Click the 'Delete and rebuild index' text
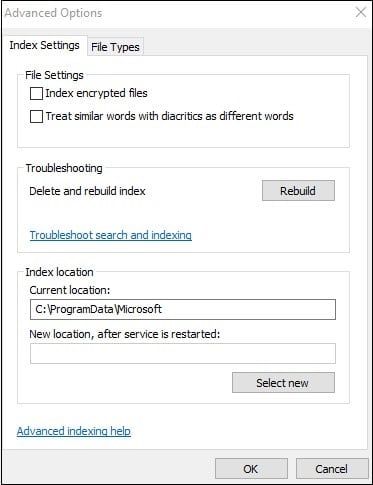Image resolution: width=373 pixels, height=485 pixels. [87, 191]
